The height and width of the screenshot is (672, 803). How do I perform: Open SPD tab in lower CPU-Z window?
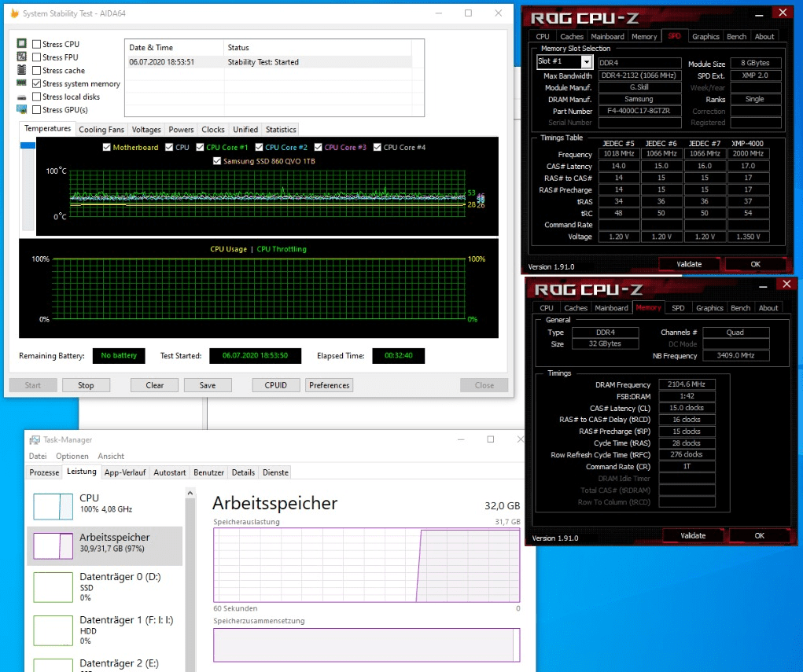(678, 307)
